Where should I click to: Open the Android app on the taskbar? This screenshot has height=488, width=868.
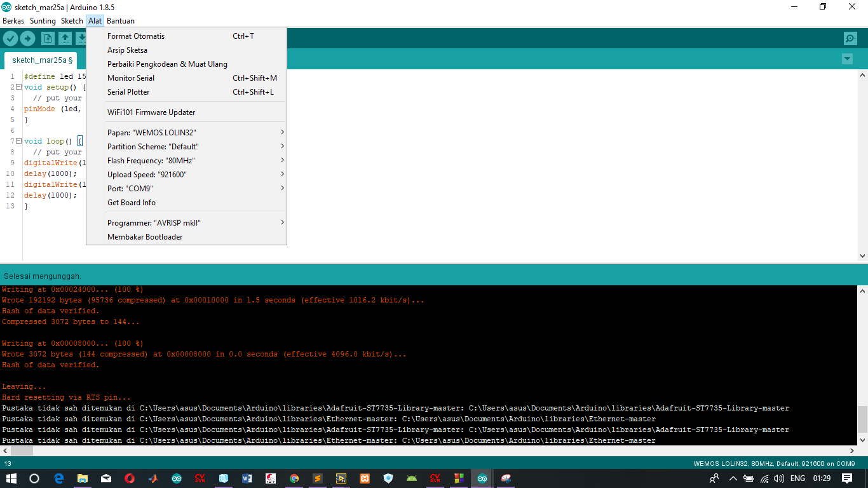pyautogui.click(x=412, y=478)
